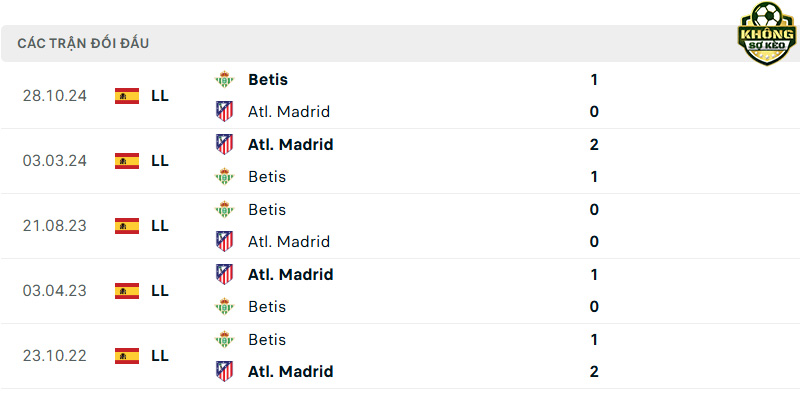Select Betis name in 23.10.22 match
Viewport: 800px width, 400px height.
(267, 339)
